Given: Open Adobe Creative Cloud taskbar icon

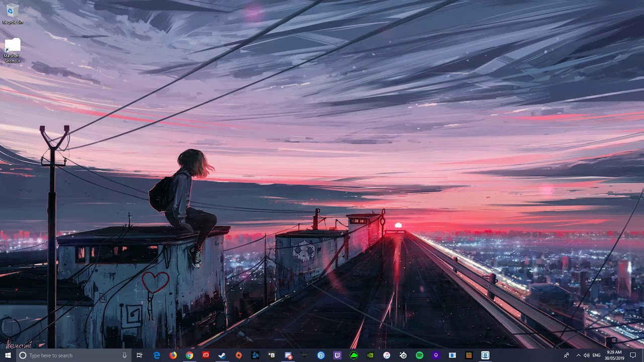Looking at the screenshot, I should point(206,355).
